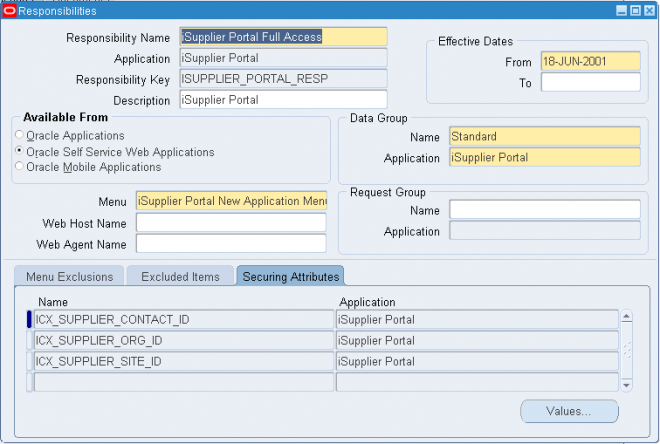The width and height of the screenshot is (660, 444).
Task: Switch to the Menu Exclusions tab
Action: pyautogui.click(x=69, y=277)
